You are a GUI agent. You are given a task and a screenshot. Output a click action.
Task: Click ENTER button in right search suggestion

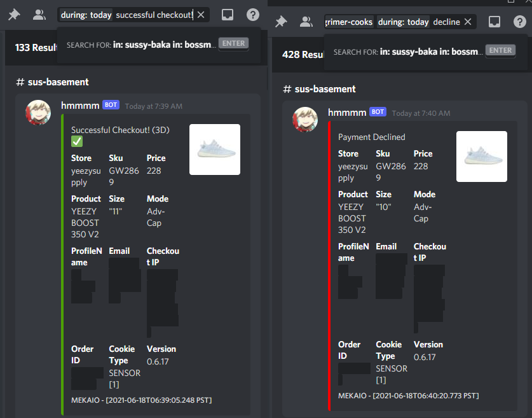[500, 50]
